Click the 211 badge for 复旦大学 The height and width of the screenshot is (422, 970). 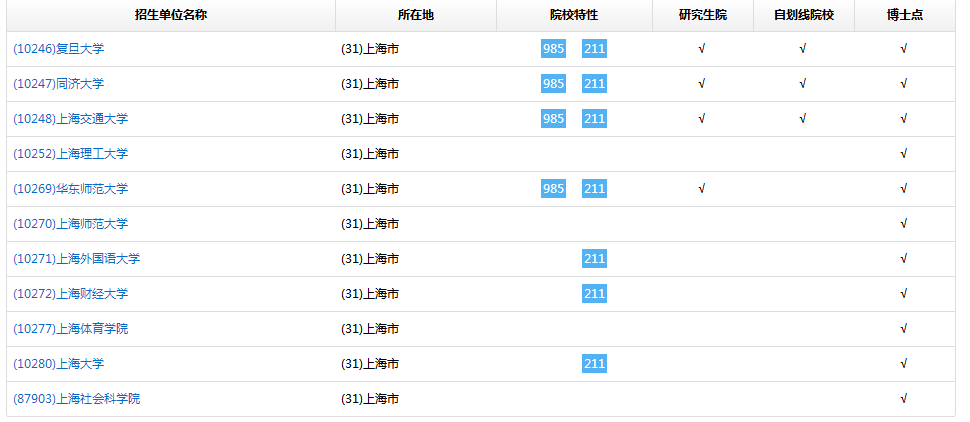594,49
